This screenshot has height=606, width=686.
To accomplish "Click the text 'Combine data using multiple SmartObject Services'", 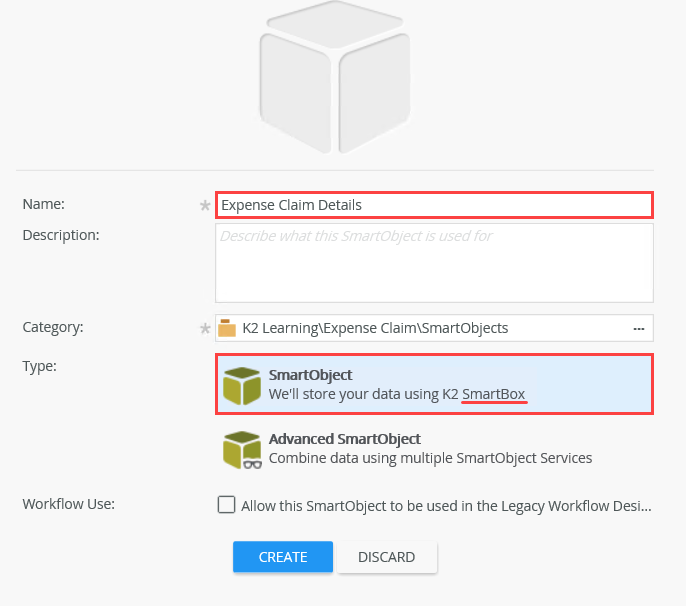I will click(x=430, y=458).
